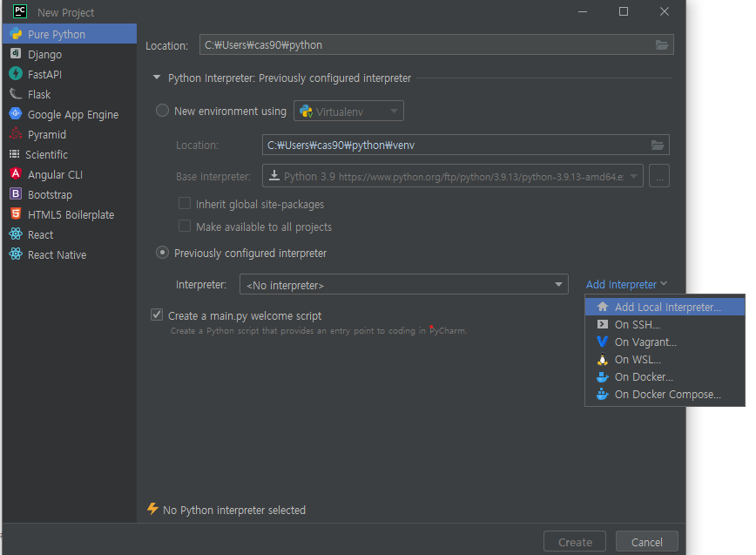Toggle Make available to all projects checkbox
Screen dimensions: 756x555
point(184,226)
